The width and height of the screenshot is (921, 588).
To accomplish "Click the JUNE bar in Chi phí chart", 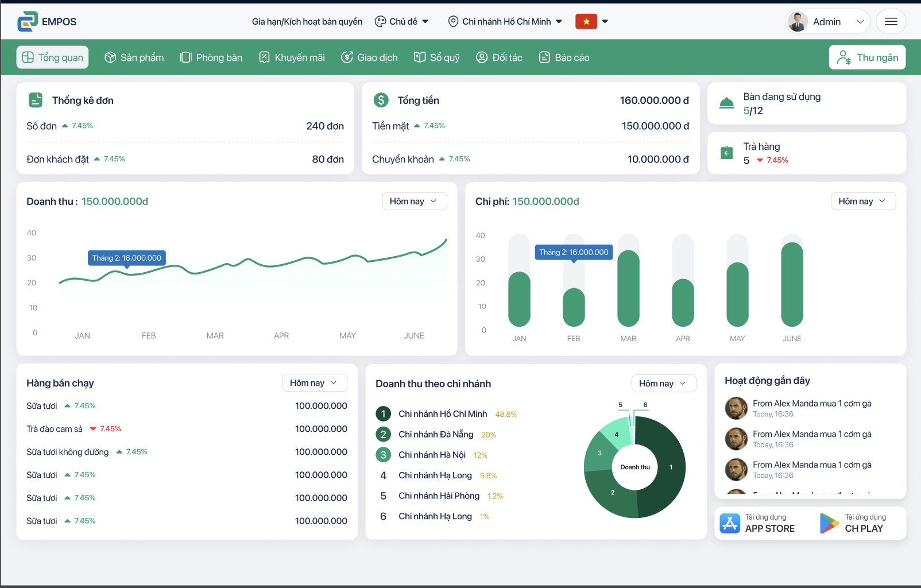I will [792, 284].
